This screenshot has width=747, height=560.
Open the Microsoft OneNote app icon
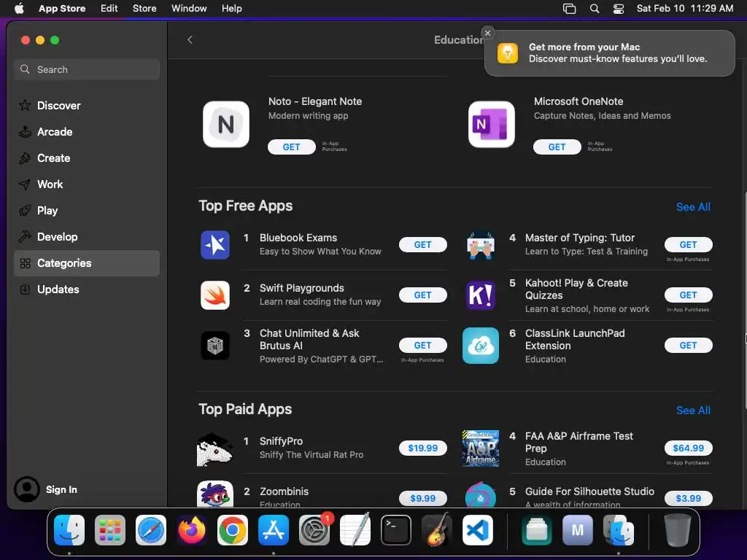tap(491, 124)
